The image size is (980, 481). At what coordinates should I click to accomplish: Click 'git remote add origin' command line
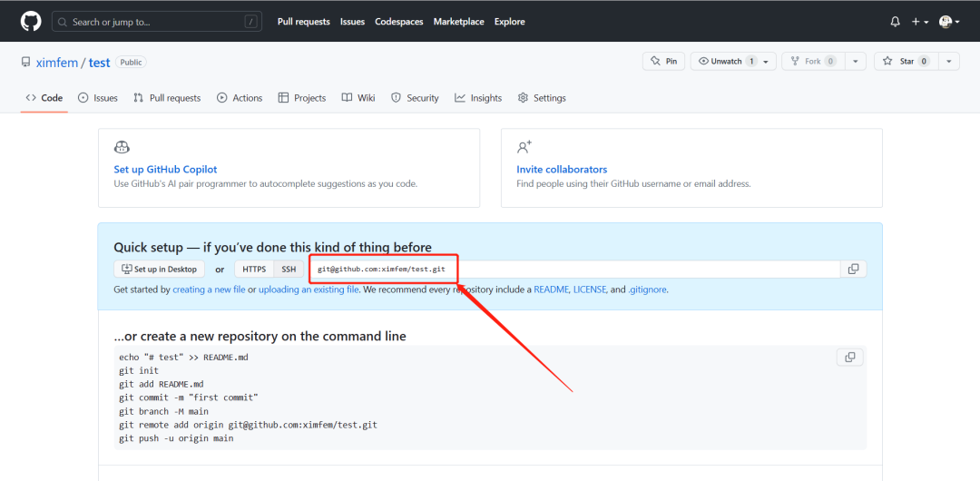[x=248, y=426]
